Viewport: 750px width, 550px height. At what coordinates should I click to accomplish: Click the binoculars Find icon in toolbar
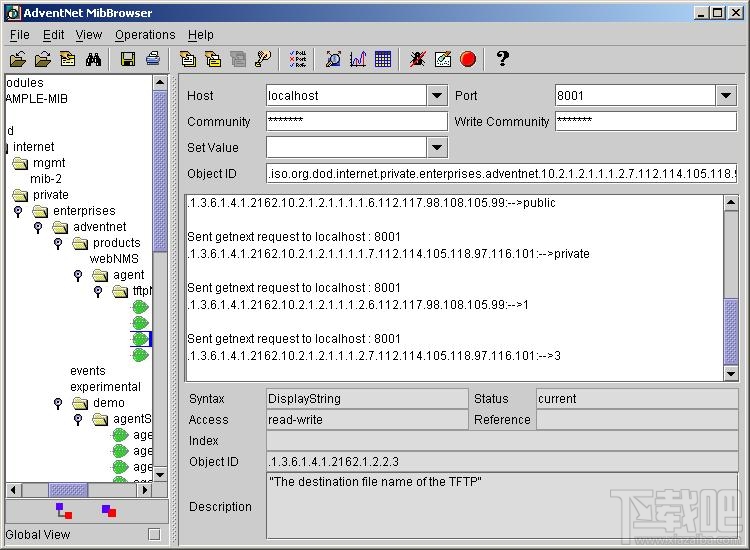click(x=93, y=60)
